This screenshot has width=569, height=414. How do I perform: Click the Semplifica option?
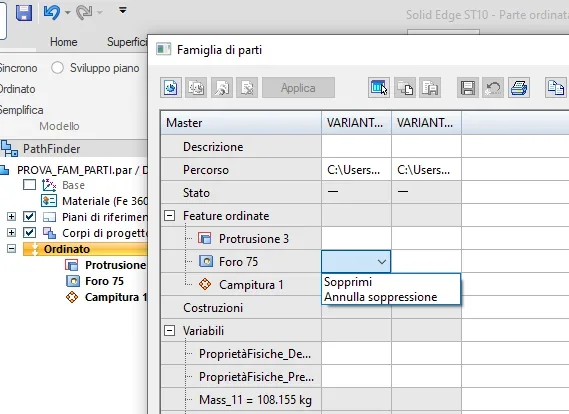[21, 110]
